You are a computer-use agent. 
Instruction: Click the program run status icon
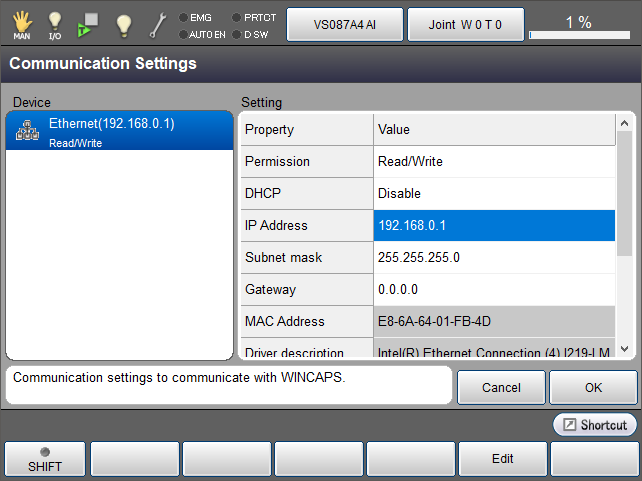click(x=88, y=25)
